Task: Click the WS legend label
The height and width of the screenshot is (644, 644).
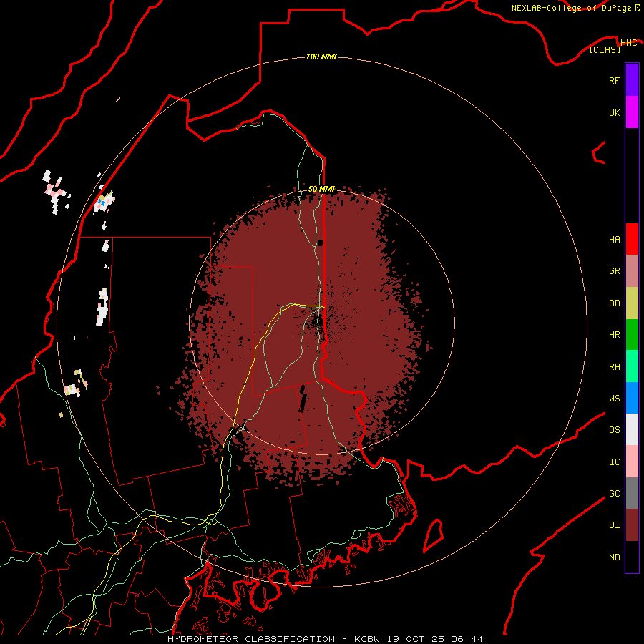Action: pyautogui.click(x=614, y=399)
